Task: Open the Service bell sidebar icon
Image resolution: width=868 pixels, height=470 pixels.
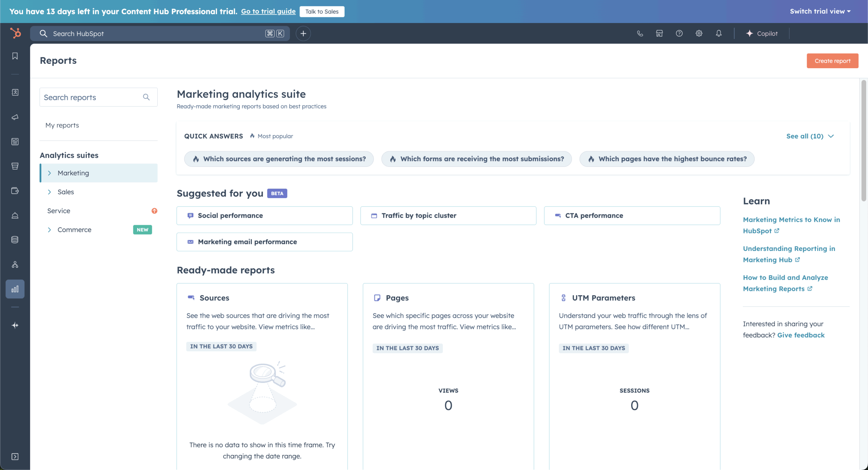Action: click(15, 215)
